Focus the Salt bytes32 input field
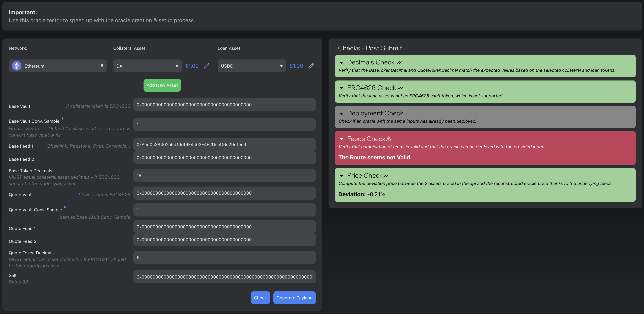This screenshot has width=644, height=314. [x=224, y=277]
